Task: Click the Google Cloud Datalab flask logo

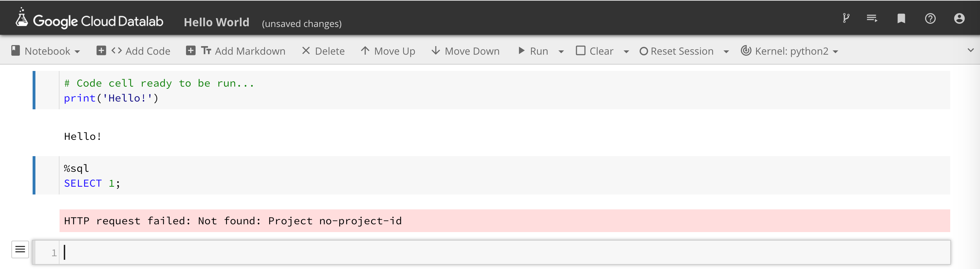Action: [x=22, y=18]
